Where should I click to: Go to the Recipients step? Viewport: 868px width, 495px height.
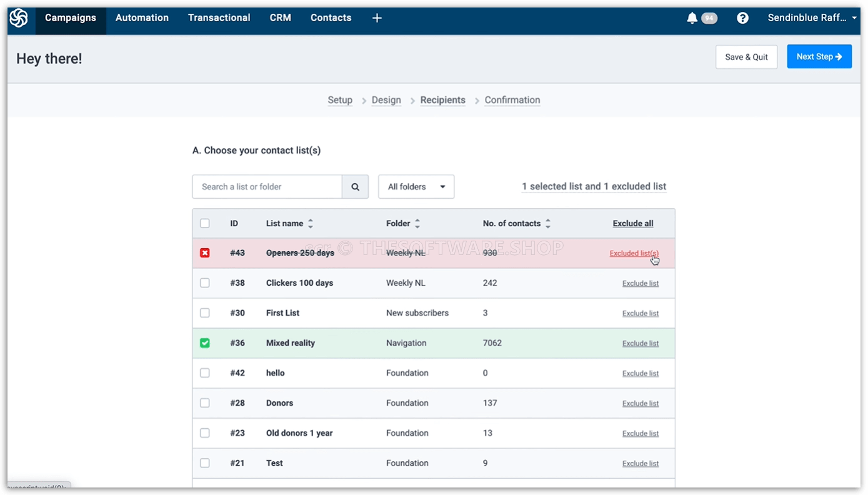click(442, 100)
